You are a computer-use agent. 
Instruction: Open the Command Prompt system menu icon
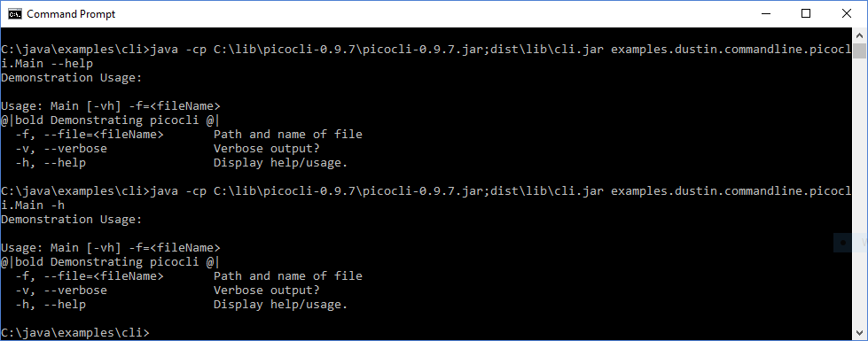pyautogui.click(x=15, y=14)
